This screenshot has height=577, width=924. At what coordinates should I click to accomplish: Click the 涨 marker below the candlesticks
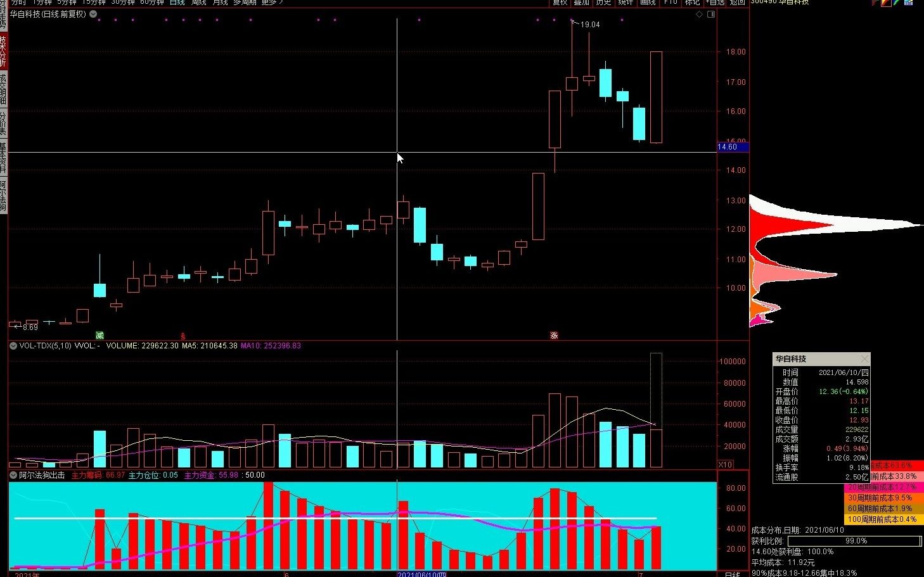point(554,335)
